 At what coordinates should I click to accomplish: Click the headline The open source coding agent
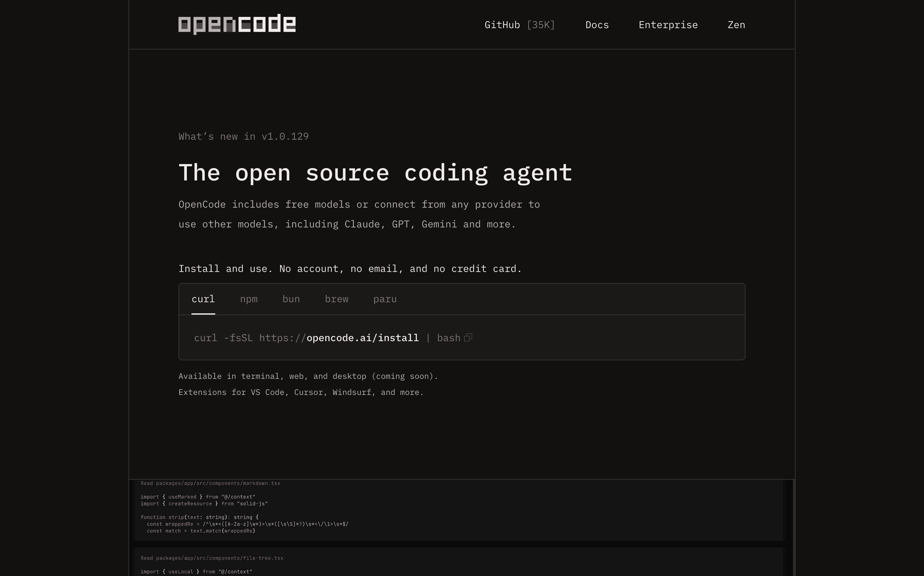tap(375, 172)
